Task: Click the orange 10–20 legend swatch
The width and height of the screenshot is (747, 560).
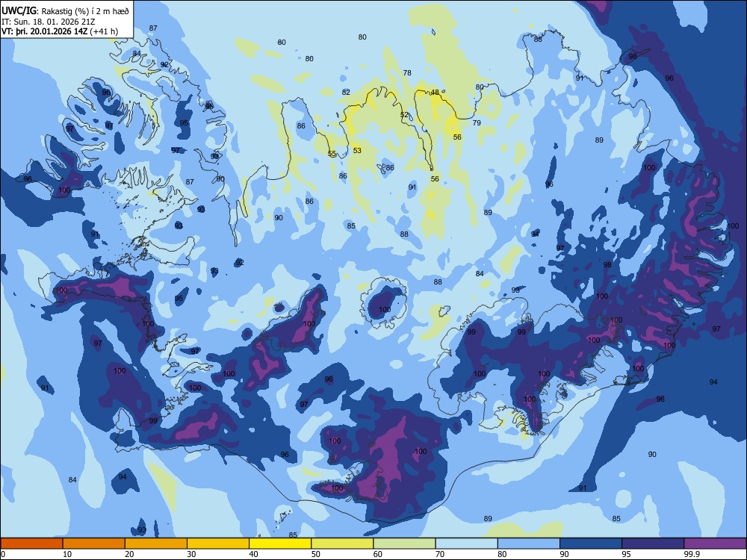Action: pyautogui.click(x=94, y=544)
